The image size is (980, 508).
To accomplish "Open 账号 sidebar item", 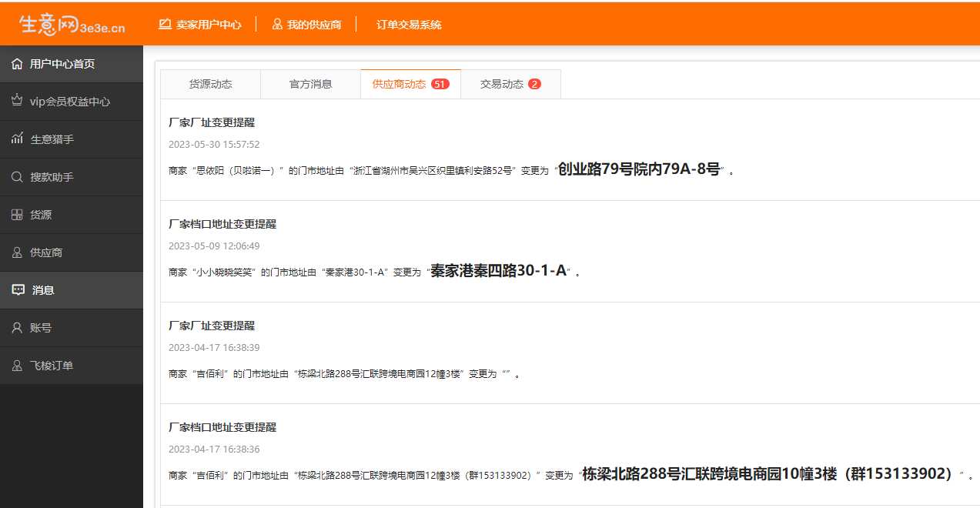I will coord(72,328).
